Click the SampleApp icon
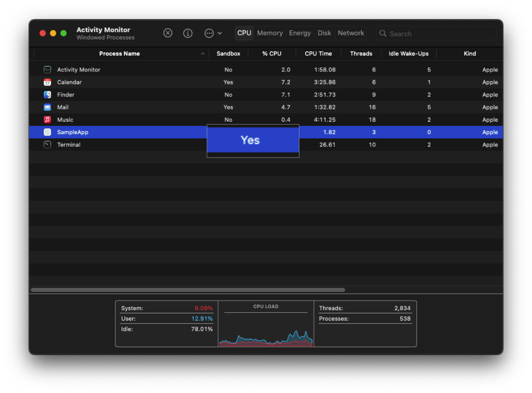This screenshot has height=393, width=532. (x=47, y=132)
